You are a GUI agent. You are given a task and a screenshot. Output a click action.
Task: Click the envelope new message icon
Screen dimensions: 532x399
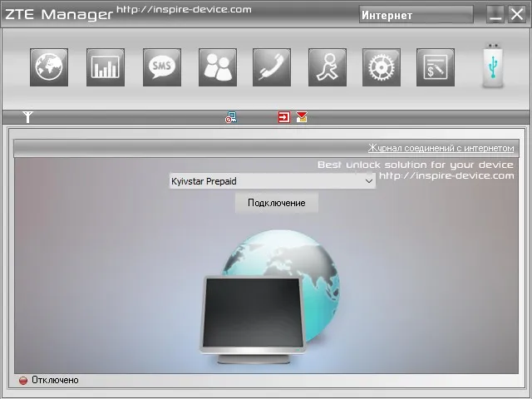click(302, 117)
